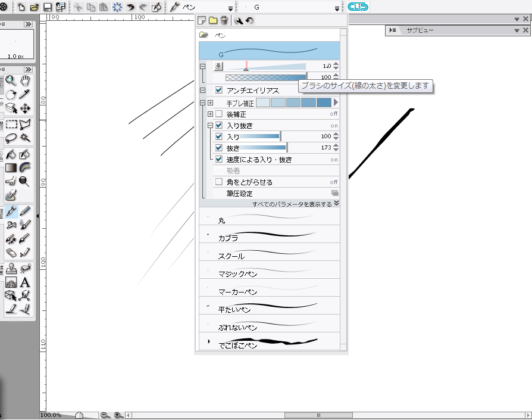
Task: Click the wrench settings icon in palette
Action: click(x=239, y=21)
